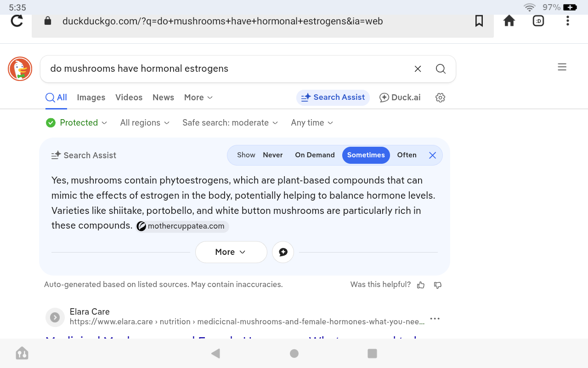Select the On Demand display option

point(315,155)
